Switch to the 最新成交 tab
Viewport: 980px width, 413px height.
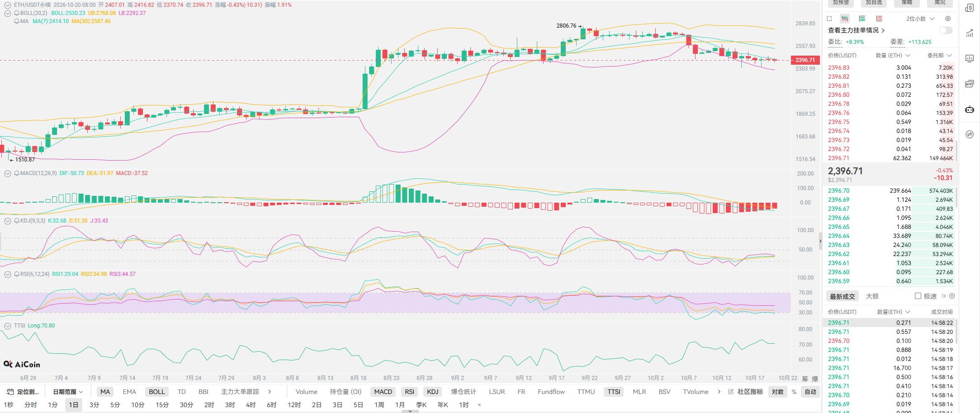pos(843,296)
